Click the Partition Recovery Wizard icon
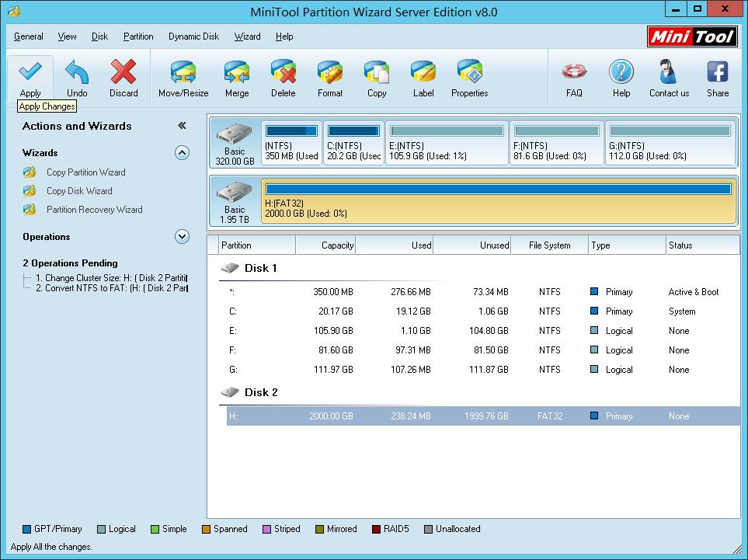748x560 pixels. (30, 210)
